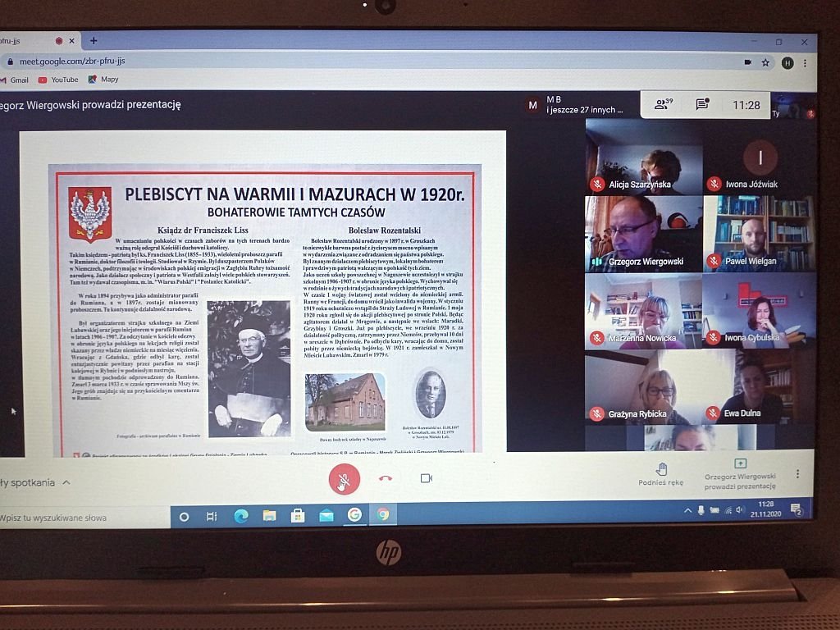Expand the meeting details chevron
Image resolution: width=840 pixels, height=630 pixels.
coord(66,482)
